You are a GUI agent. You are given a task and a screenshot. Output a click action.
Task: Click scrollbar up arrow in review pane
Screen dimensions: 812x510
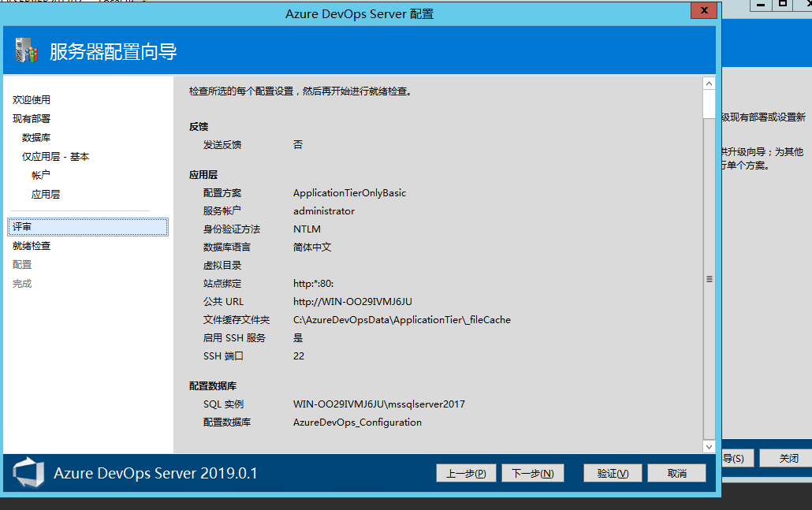point(709,84)
